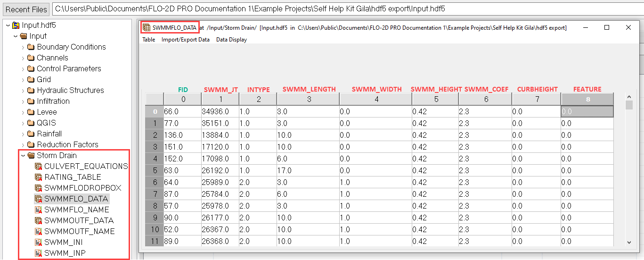Open the Table menu
This screenshot has width=644, height=260.
coord(149,40)
